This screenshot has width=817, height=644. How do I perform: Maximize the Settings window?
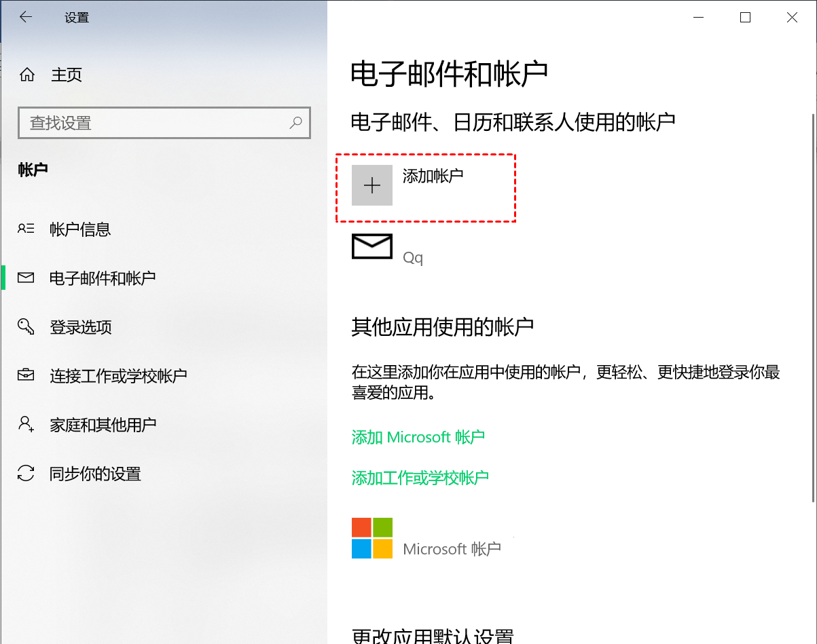(x=745, y=18)
